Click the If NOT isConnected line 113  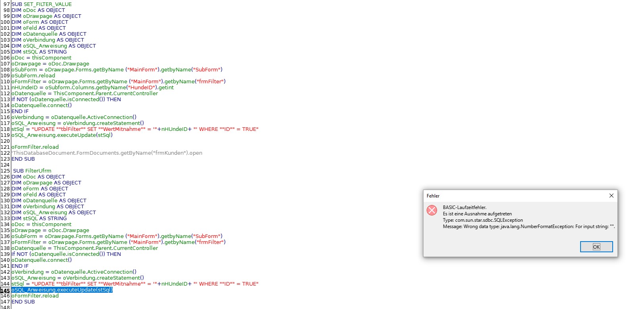(66, 100)
